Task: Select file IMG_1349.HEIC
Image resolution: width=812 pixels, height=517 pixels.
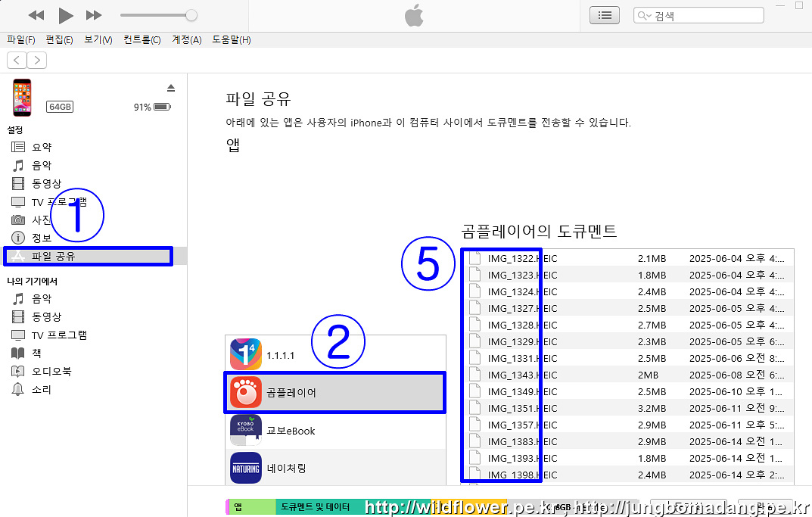Action: click(x=522, y=391)
